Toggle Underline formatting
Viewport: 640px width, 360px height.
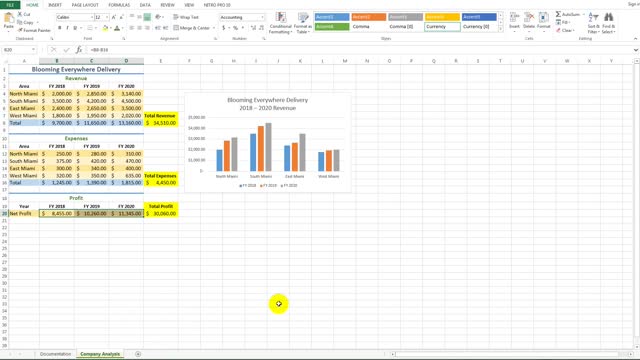click(75, 28)
